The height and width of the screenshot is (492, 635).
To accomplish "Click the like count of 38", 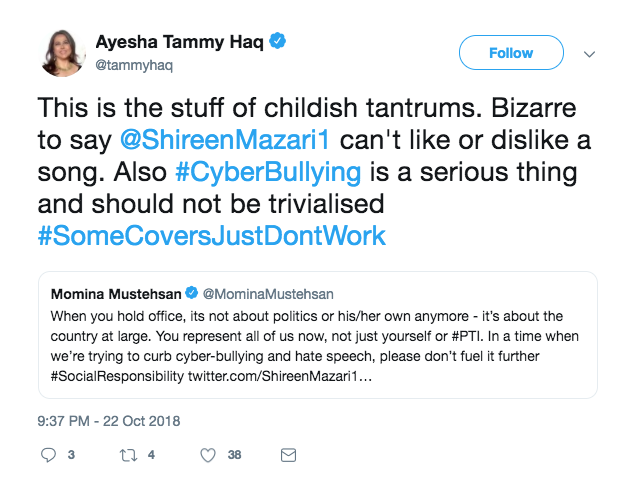I will pos(234,455).
